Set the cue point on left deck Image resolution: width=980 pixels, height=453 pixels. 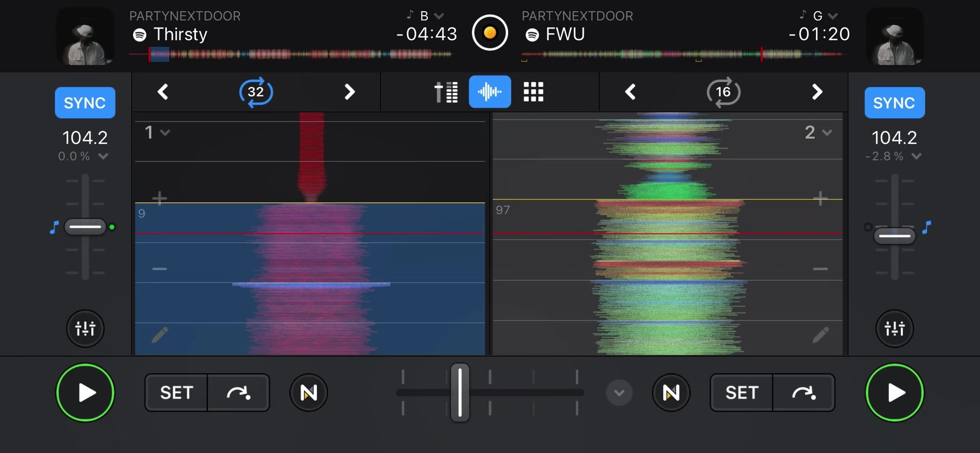(177, 393)
